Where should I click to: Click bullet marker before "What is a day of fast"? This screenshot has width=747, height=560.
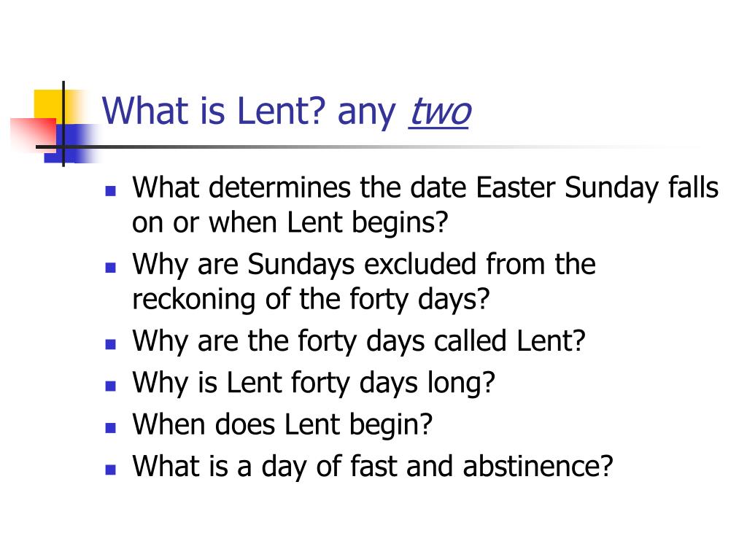[x=111, y=470]
